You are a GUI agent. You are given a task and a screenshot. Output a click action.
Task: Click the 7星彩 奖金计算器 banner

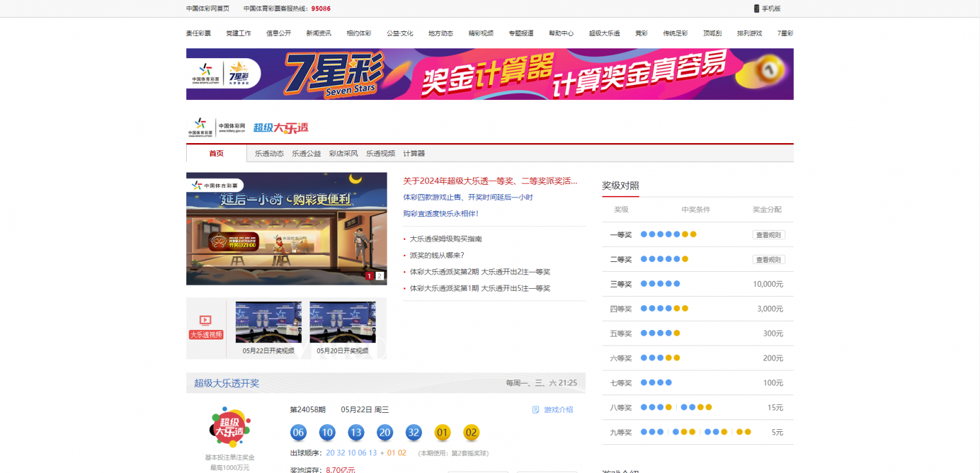point(490,74)
